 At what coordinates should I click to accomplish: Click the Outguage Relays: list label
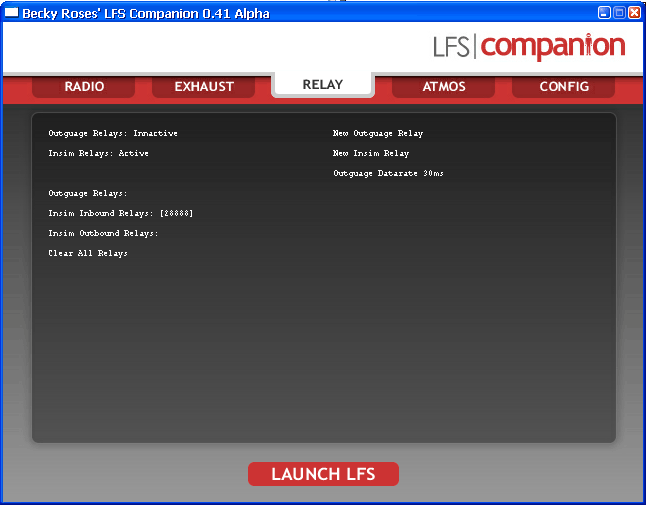pyautogui.click(x=88, y=193)
